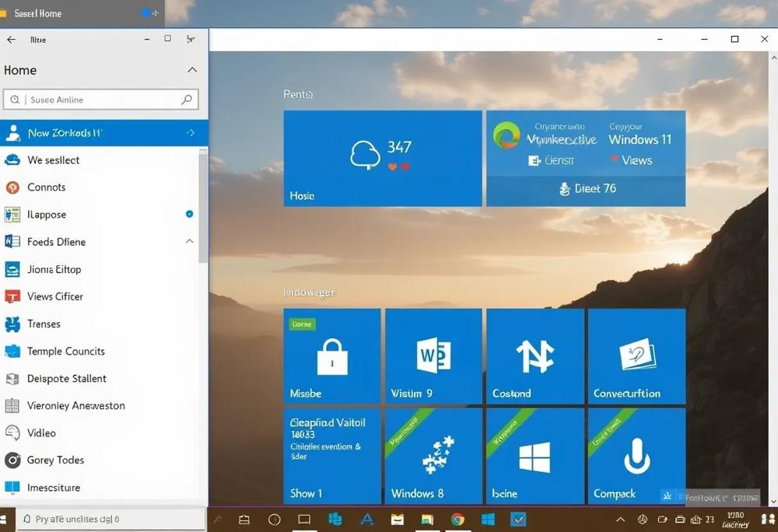Open Vidleo in the sidebar
Screen dimensions: 778x532
click(x=100, y=433)
